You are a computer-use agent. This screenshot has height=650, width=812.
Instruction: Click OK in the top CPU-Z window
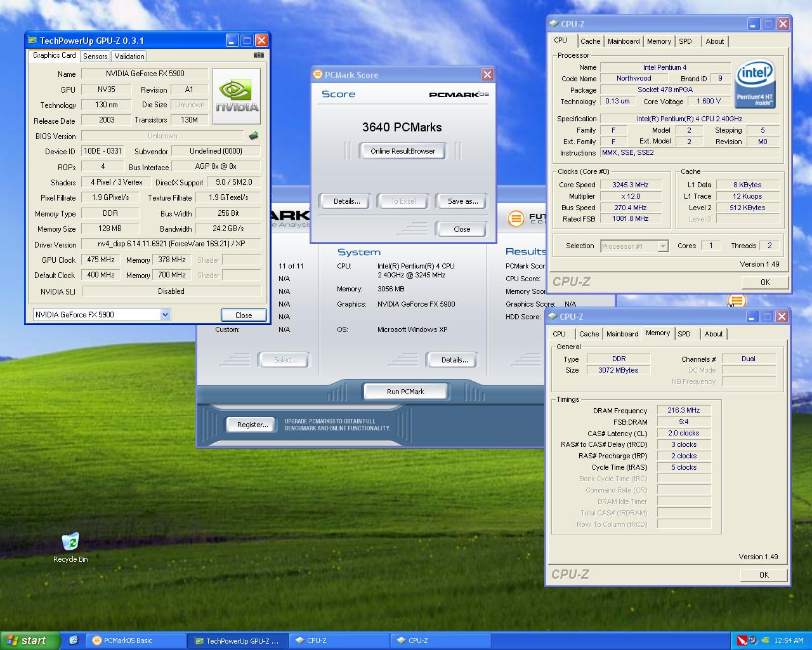click(x=765, y=282)
